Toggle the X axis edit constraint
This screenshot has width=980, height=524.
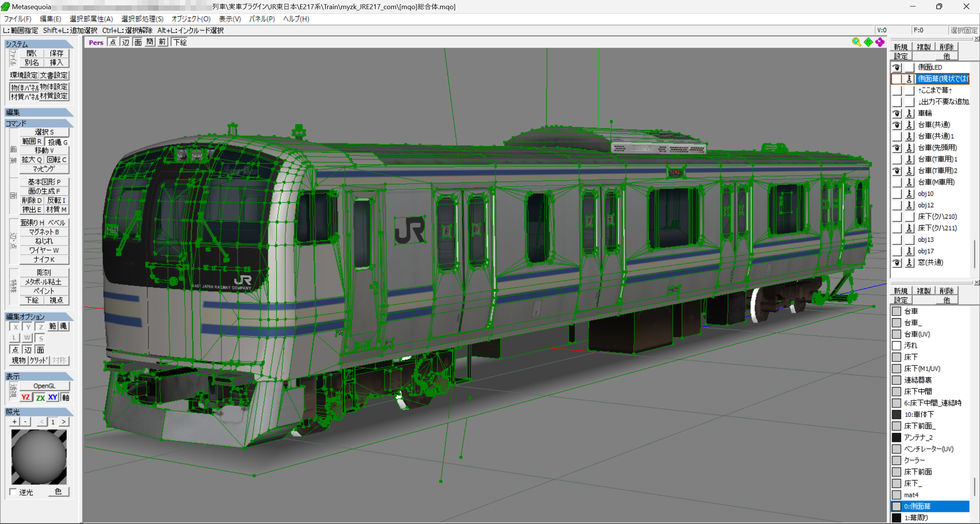(x=15, y=327)
